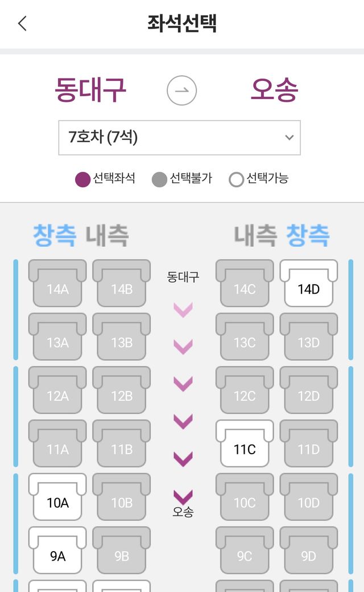364x592 pixels.
Task: Tap the 좌석선택 page title
Action: 182,23
